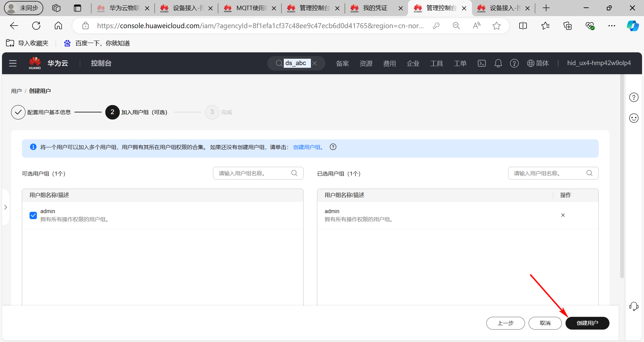Click the search magnifier in 可选用户组 search box
The image size is (644, 342).
tap(294, 173)
